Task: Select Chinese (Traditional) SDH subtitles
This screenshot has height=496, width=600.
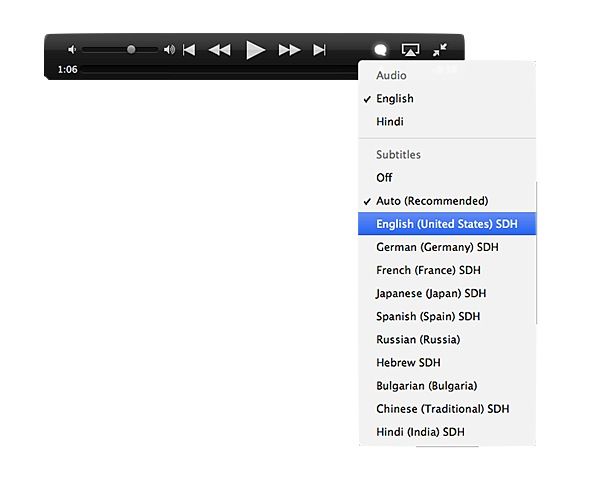Action: point(447,409)
